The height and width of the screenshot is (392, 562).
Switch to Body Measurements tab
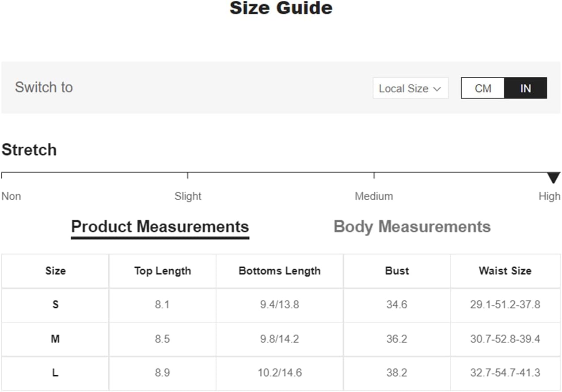412,227
